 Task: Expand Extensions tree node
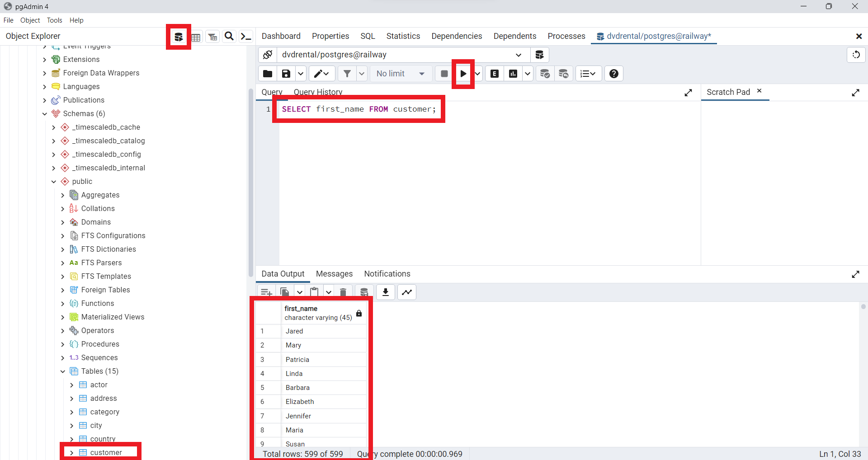[x=45, y=60]
